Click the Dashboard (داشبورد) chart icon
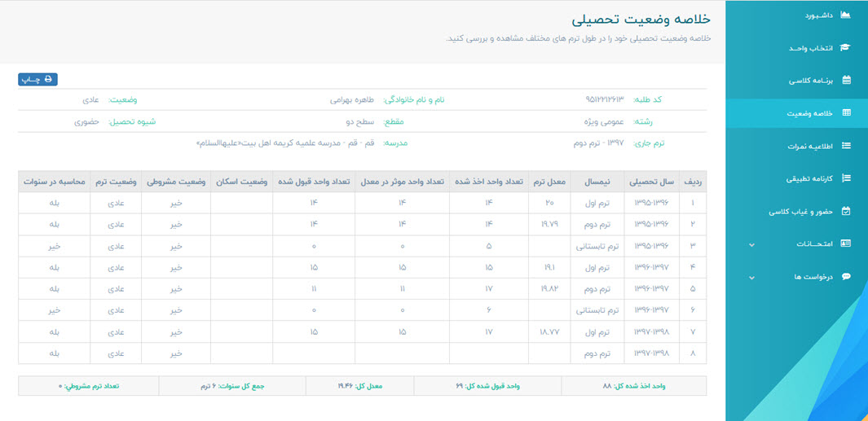The width and height of the screenshot is (868, 421). point(845,15)
